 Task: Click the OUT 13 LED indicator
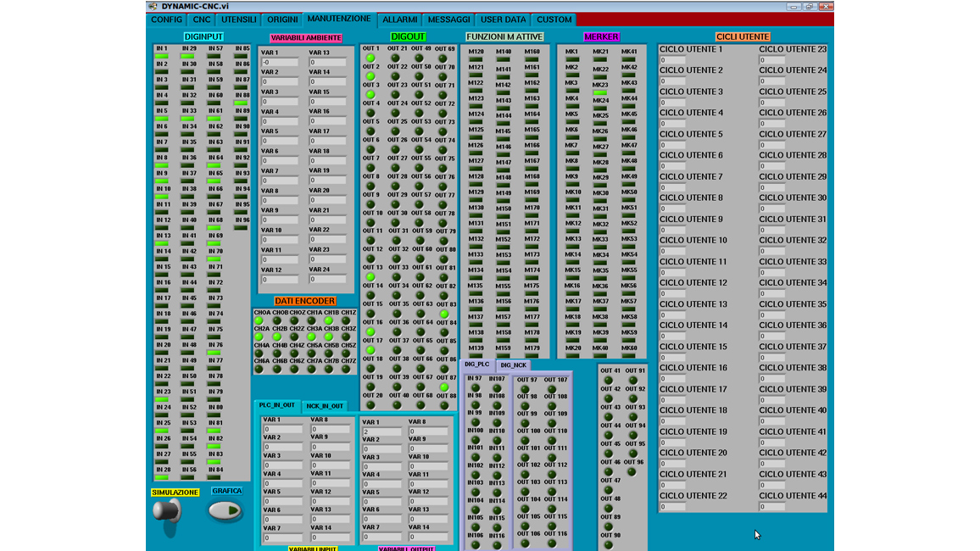(x=370, y=276)
